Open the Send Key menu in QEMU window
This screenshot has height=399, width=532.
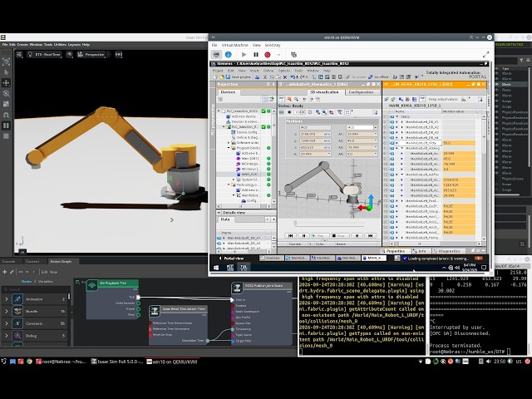coord(273,45)
